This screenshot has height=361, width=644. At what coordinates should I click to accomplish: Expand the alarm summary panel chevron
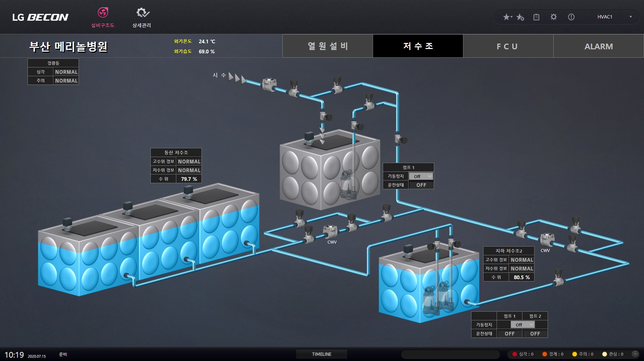tap(635, 354)
